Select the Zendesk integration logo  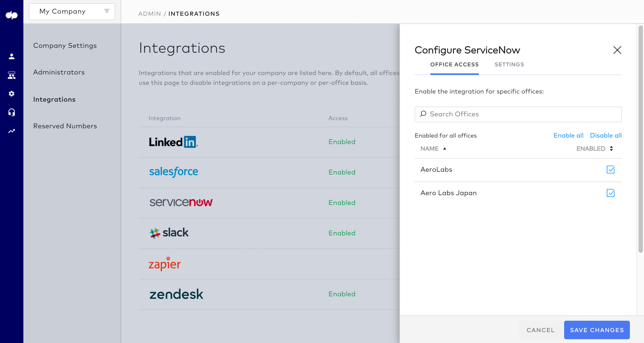tap(176, 294)
